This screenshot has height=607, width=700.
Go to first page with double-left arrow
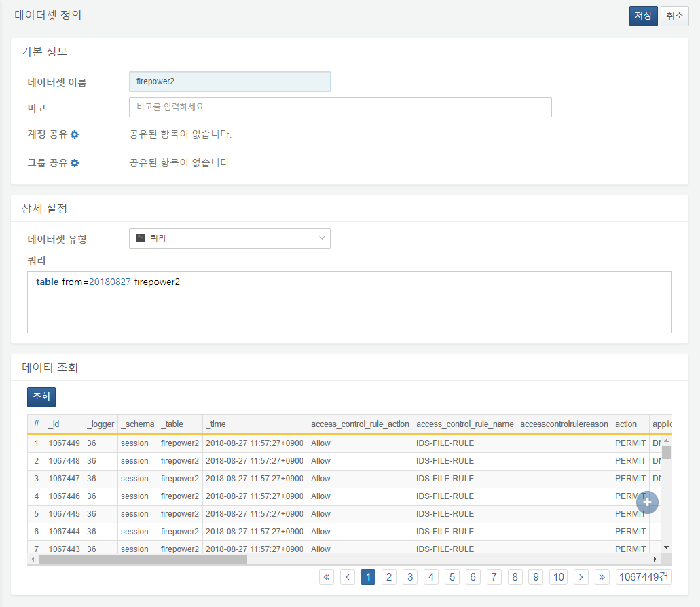327,577
